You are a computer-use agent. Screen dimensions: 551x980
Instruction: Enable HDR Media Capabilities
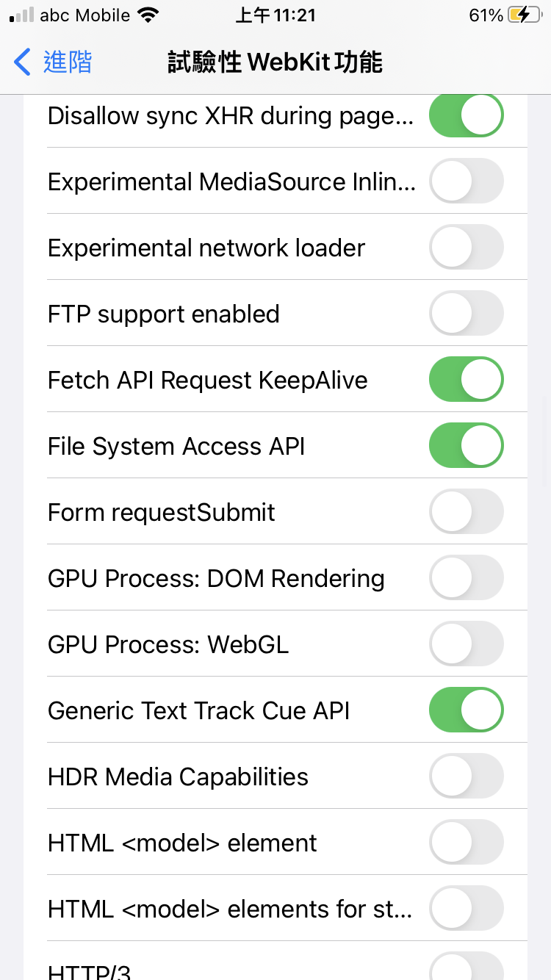tap(466, 777)
